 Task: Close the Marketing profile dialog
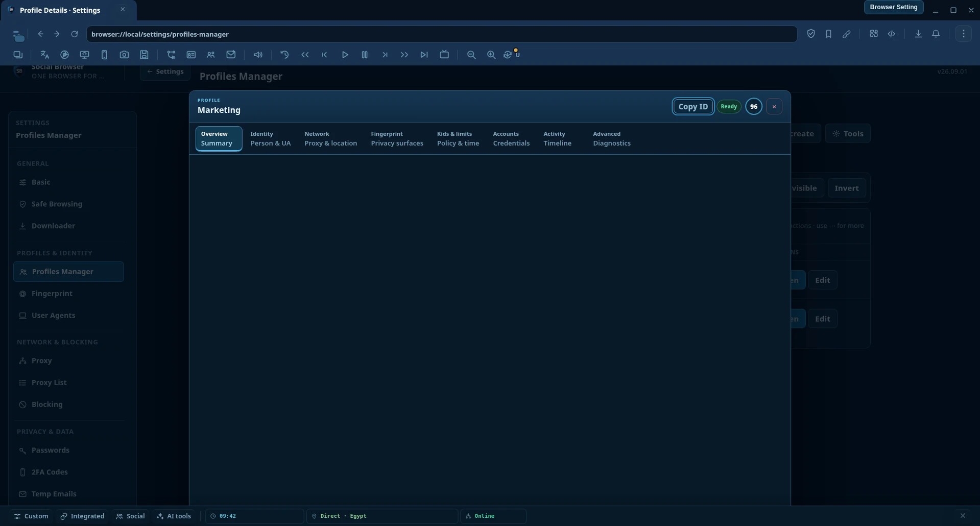pyautogui.click(x=774, y=106)
